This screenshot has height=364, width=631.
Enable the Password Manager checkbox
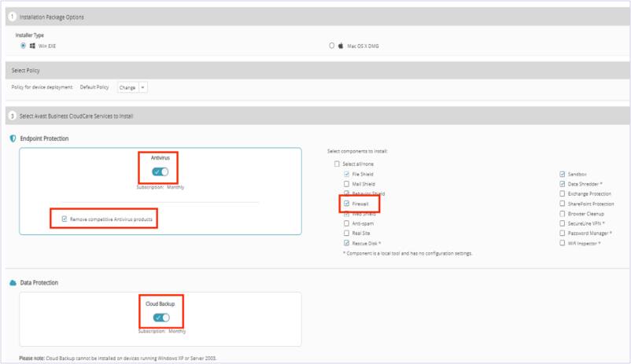point(560,233)
